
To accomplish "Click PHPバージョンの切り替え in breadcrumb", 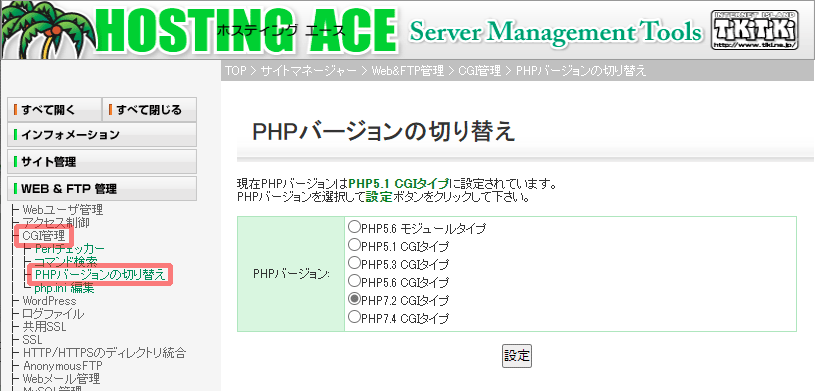I will coord(581,71).
